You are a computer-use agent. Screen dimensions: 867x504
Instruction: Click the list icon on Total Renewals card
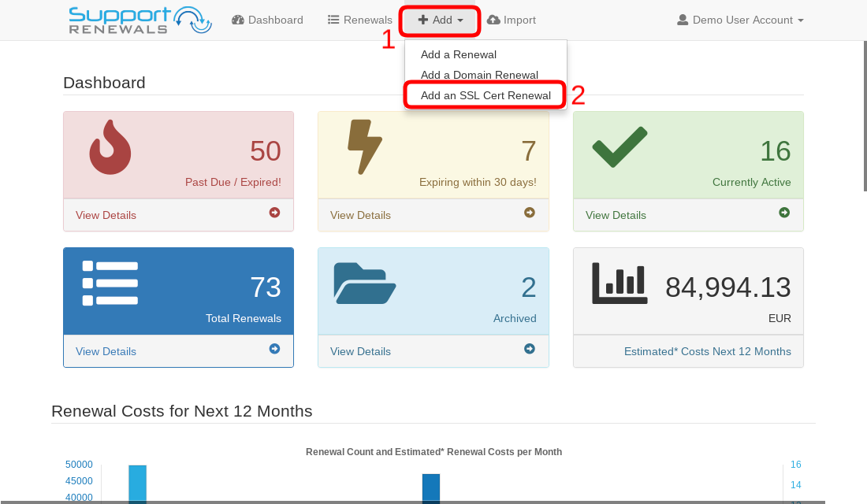(x=110, y=283)
